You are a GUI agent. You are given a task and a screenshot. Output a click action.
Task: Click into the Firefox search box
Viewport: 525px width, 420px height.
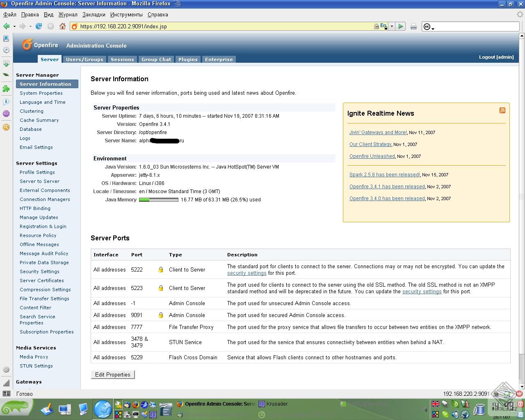pyautogui.click(x=477, y=27)
